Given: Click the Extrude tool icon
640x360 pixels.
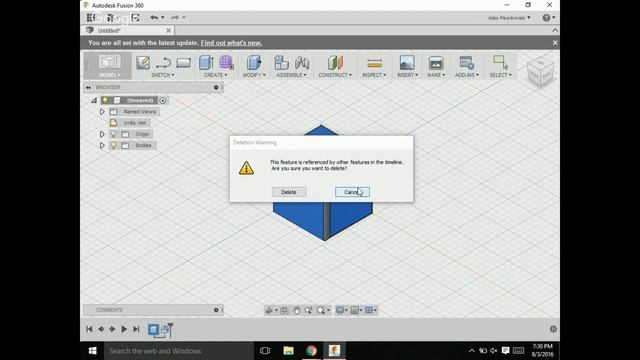Looking at the screenshot, I should [x=206, y=62].
